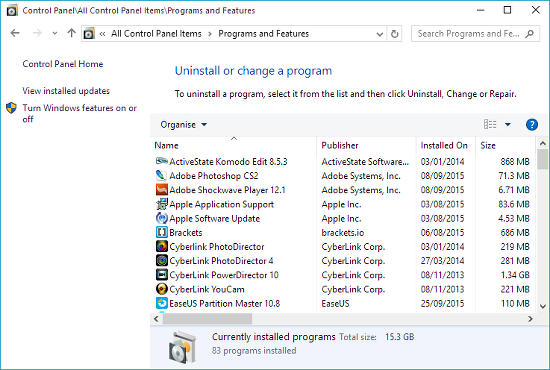Click the Brackets program icon
The image size is (550, 370).
pyautogui.click(x=162, y=232)
